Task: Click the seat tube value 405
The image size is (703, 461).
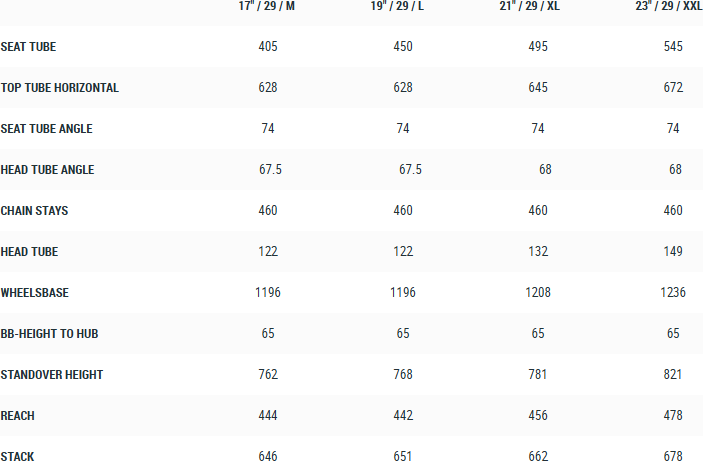Action: [267, 47]
